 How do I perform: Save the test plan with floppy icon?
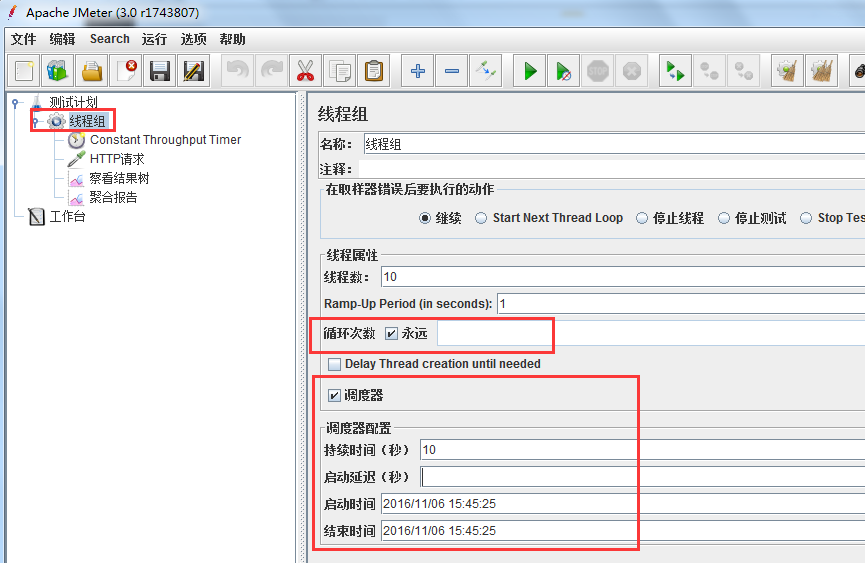(x=159, y=71)
